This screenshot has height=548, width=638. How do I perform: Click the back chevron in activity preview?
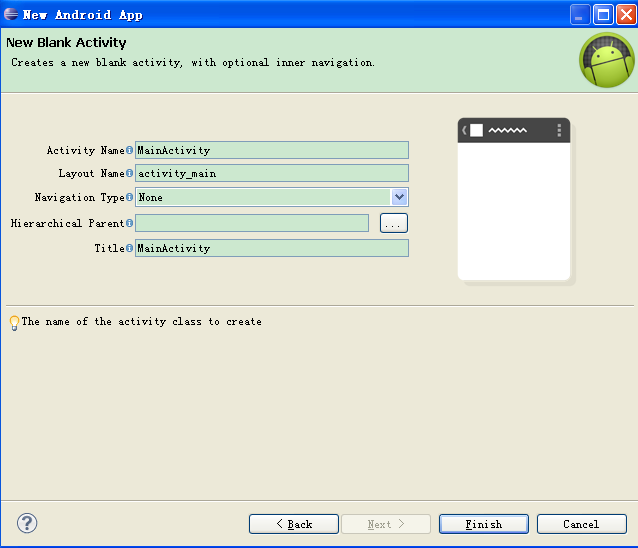tap(464, 130)
